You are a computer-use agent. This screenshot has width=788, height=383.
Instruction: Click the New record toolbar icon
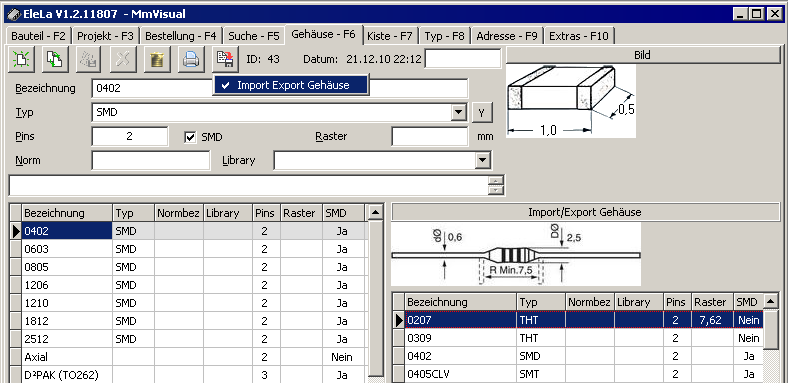tap(21, 59)
